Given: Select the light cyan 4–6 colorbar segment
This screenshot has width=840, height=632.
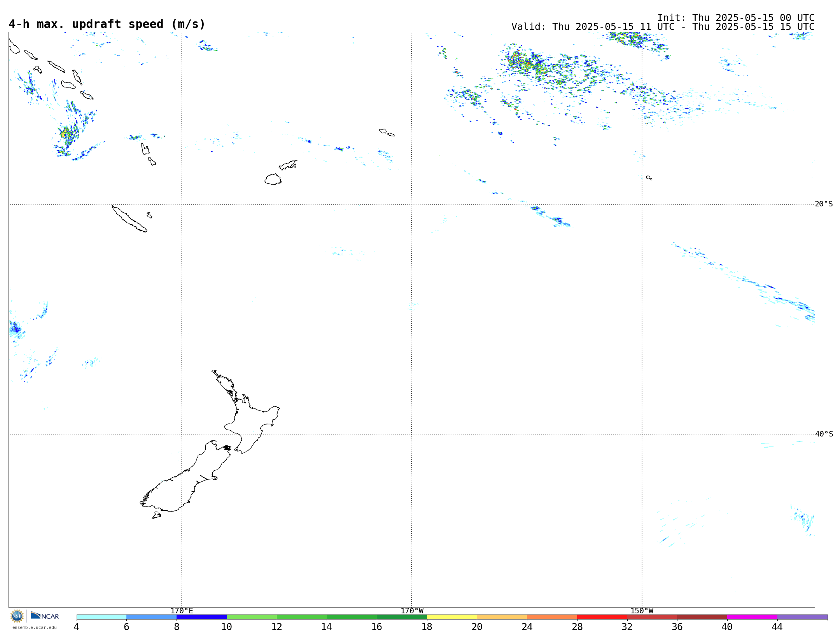Looking at the screenshot, I should [101, 617].
